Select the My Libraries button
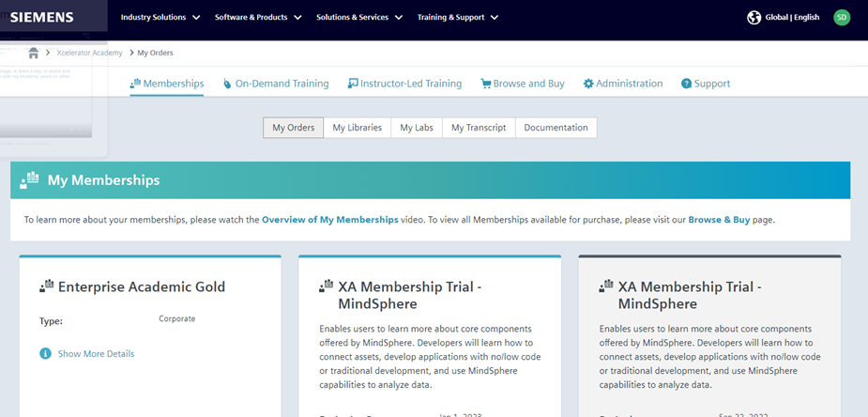 358,128
